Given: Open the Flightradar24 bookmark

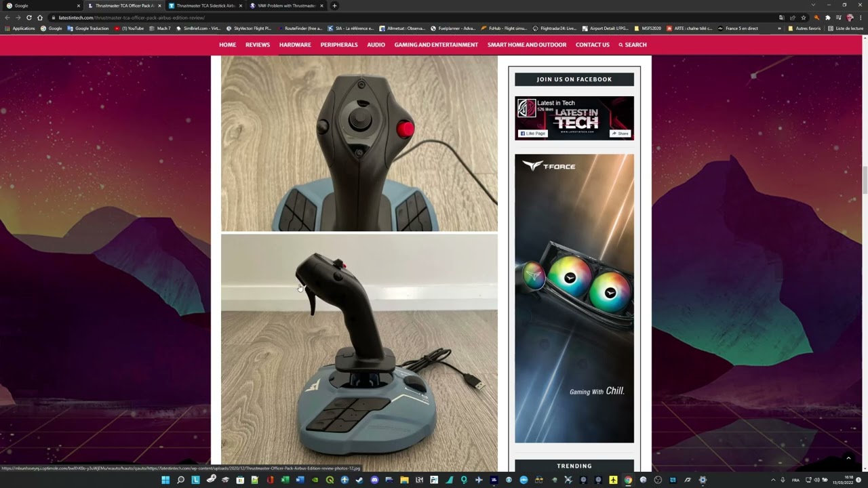Looking at the screenshot, I should pos(555,28).
